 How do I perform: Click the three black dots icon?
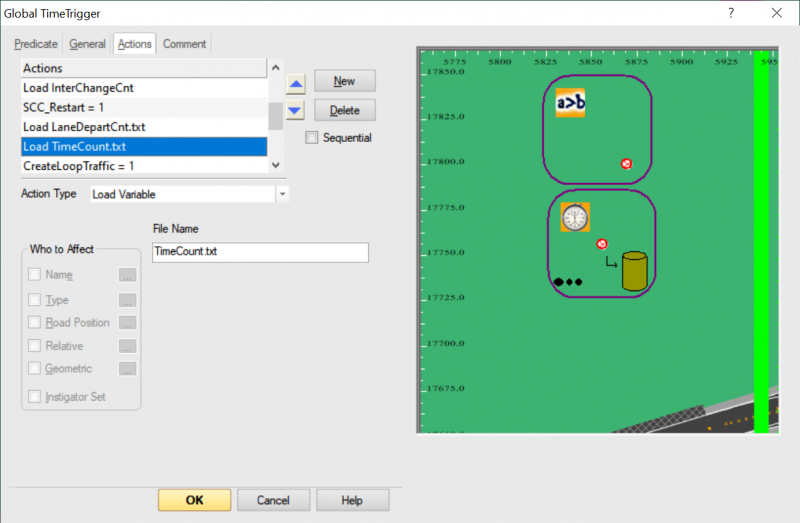pos(567,282)
